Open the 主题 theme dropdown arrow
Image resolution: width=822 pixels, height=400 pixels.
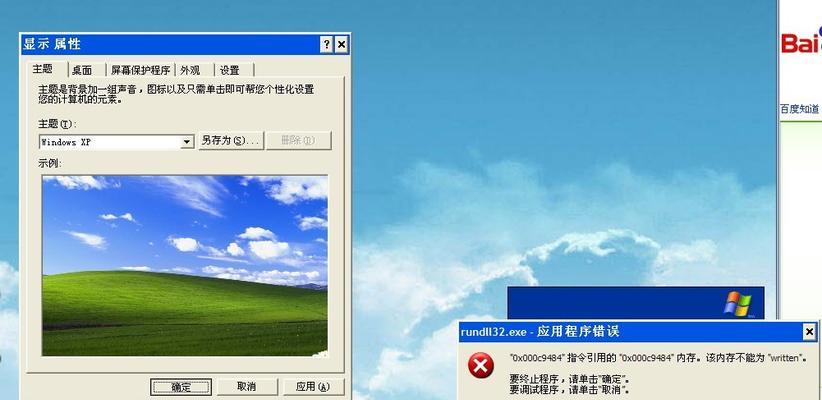[187, 142]
